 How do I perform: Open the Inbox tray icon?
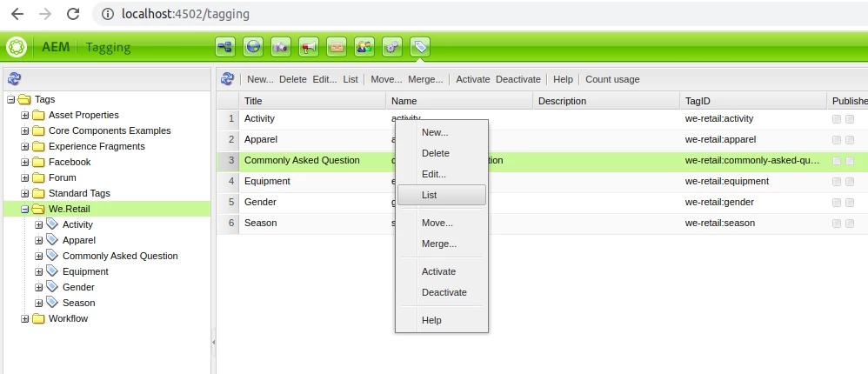pos(337,47)
